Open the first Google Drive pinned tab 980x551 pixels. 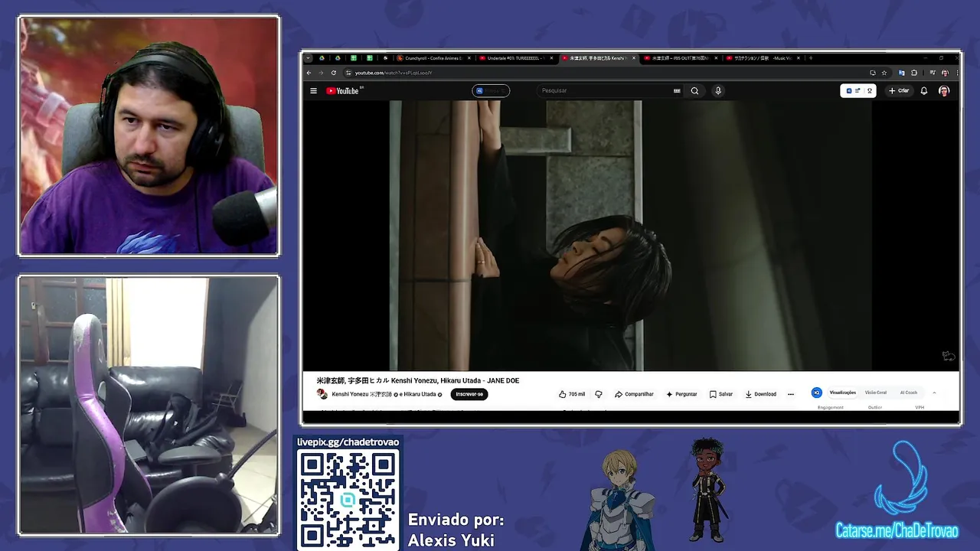[x=321, y=58]
